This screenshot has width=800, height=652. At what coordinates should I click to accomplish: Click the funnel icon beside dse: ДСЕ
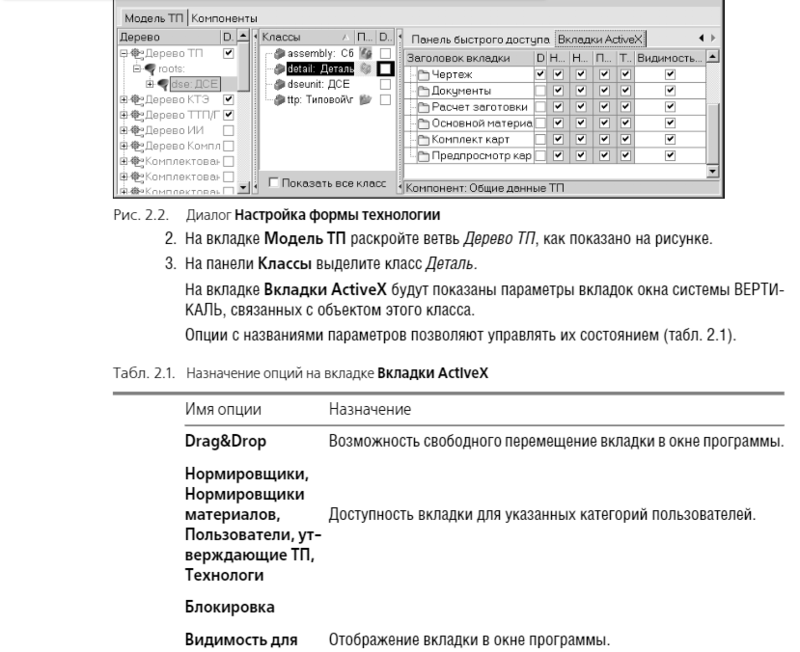(163, 84)
